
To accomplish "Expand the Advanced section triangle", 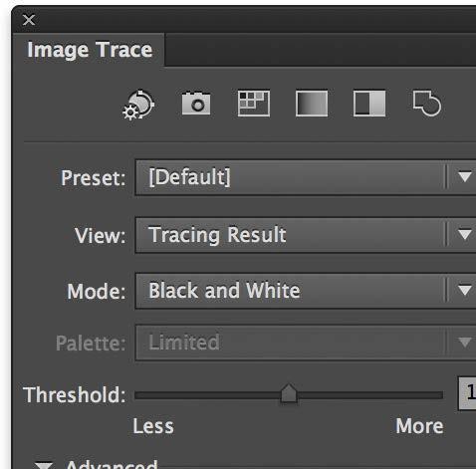I will [x=44, y=465].
